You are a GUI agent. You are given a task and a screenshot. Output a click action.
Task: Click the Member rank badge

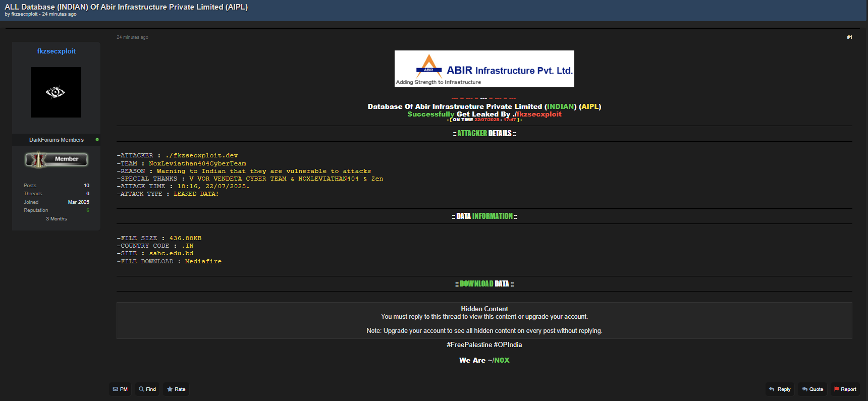(57, 159)
